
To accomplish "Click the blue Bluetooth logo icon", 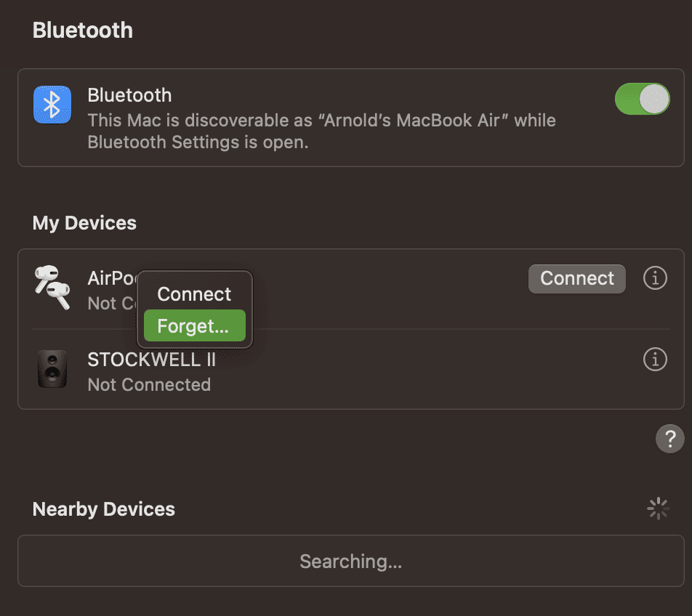I will [52, 105].
